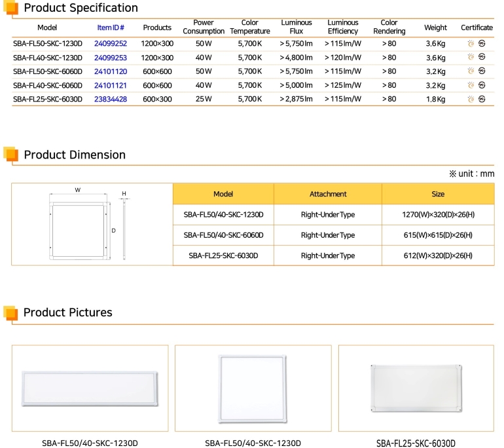
Task: Click the KS mark icon for SBA-FL50-SKC-1230D
Action: click(x=482, y=43)
